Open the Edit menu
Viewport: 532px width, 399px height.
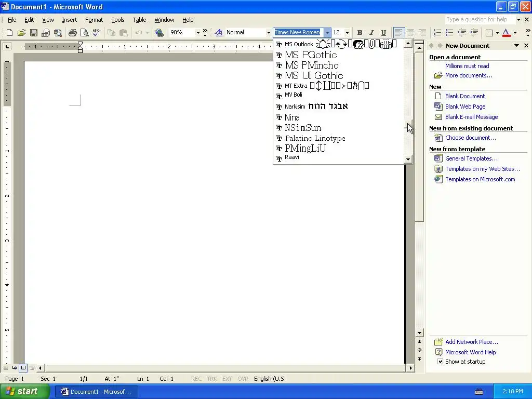(x=29, y=20)
